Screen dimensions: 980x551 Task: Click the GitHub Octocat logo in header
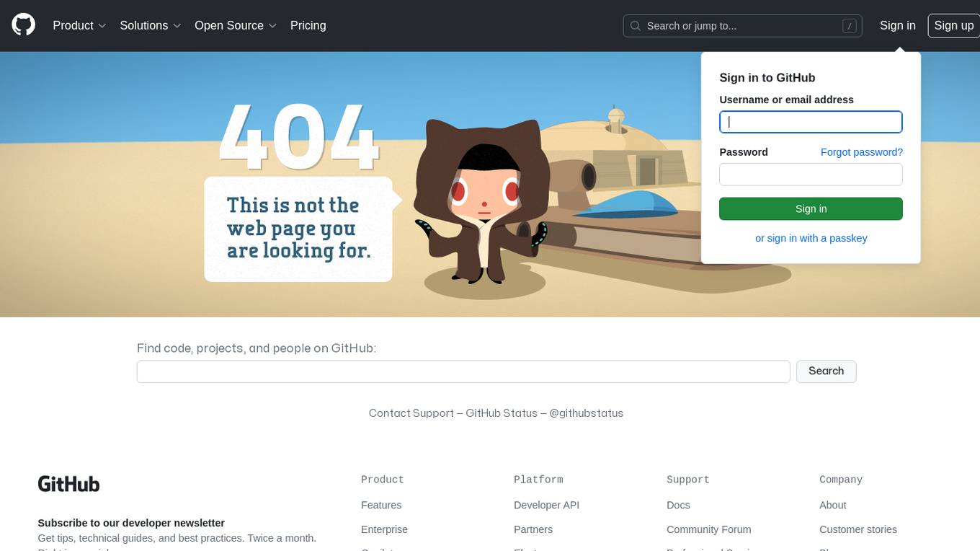pos(23,25)
